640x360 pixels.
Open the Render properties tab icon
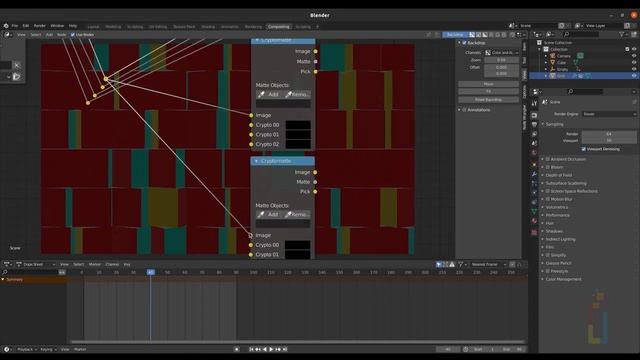pos(534,115)
